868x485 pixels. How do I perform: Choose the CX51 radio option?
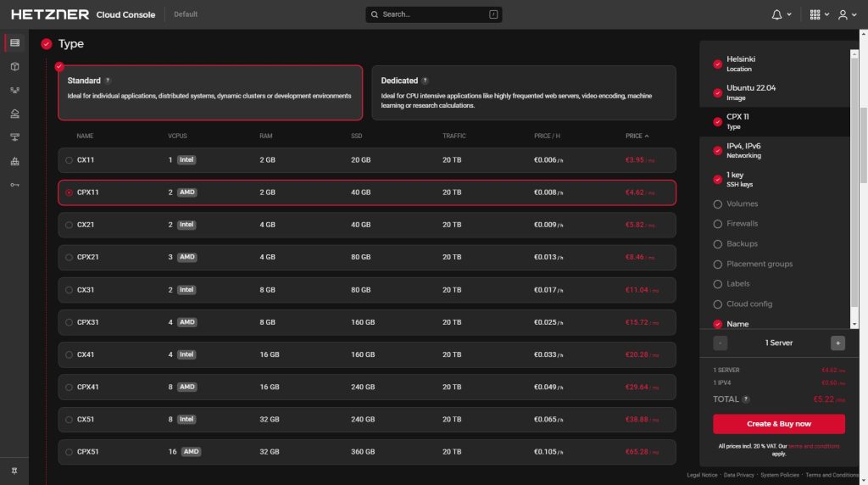[69, 419]
